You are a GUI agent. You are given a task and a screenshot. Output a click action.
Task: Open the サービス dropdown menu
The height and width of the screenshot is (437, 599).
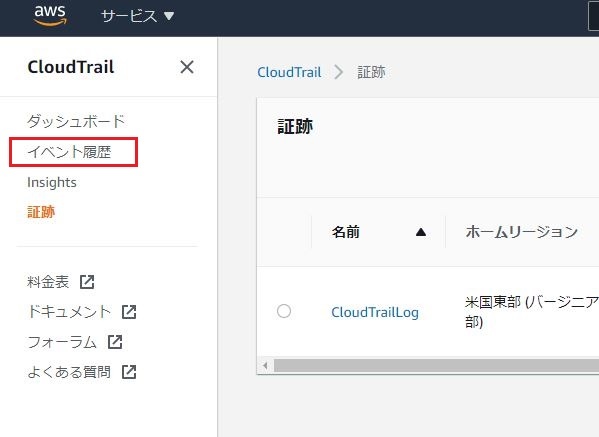[138, 16]
